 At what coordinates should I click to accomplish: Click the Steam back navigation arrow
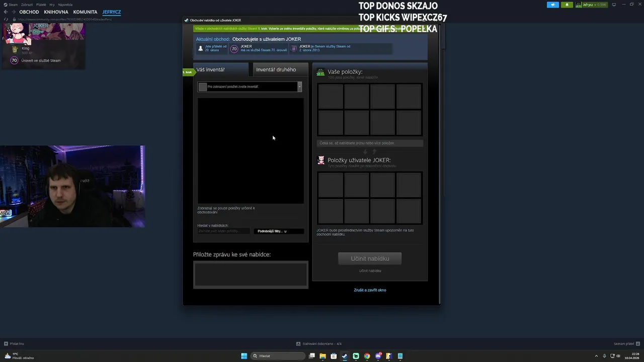click(x=6, y=12)
